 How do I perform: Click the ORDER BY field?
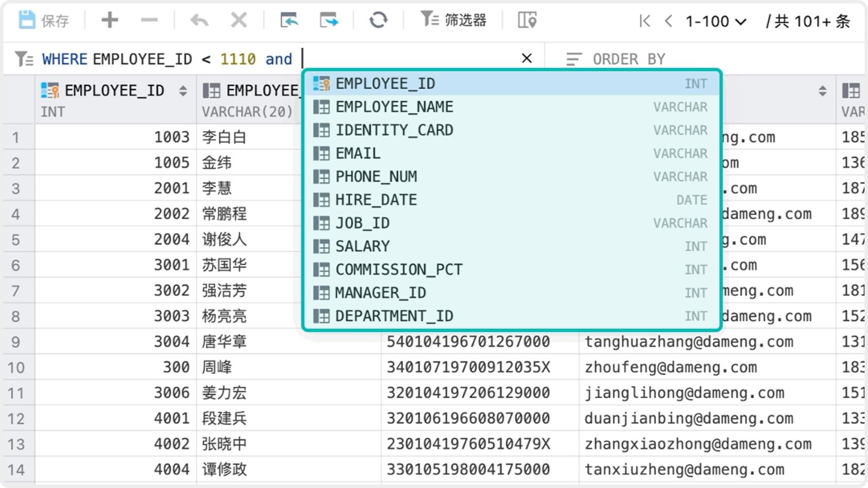pos(629,59)
